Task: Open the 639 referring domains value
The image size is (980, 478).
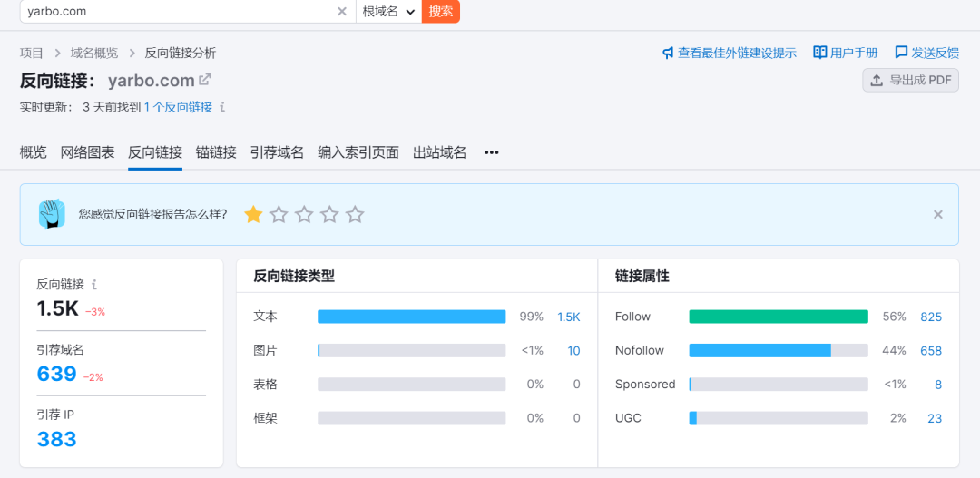Action: pos(57,374)
